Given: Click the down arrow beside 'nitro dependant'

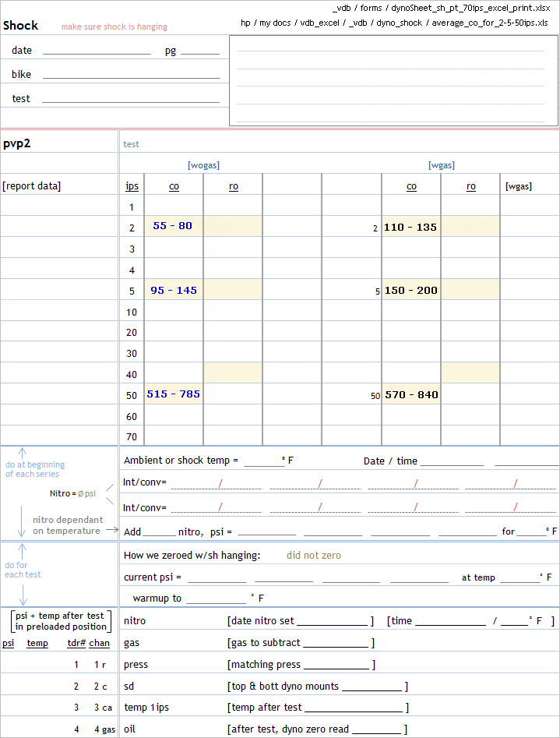Looking at the screenshot, I should click(x=22, y=518).
